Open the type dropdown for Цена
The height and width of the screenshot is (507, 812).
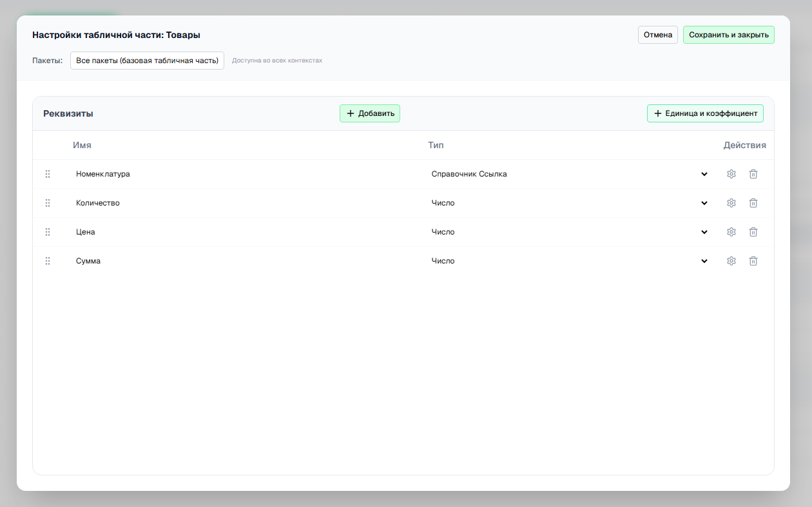pyautogui.click(x=570, y=232)
